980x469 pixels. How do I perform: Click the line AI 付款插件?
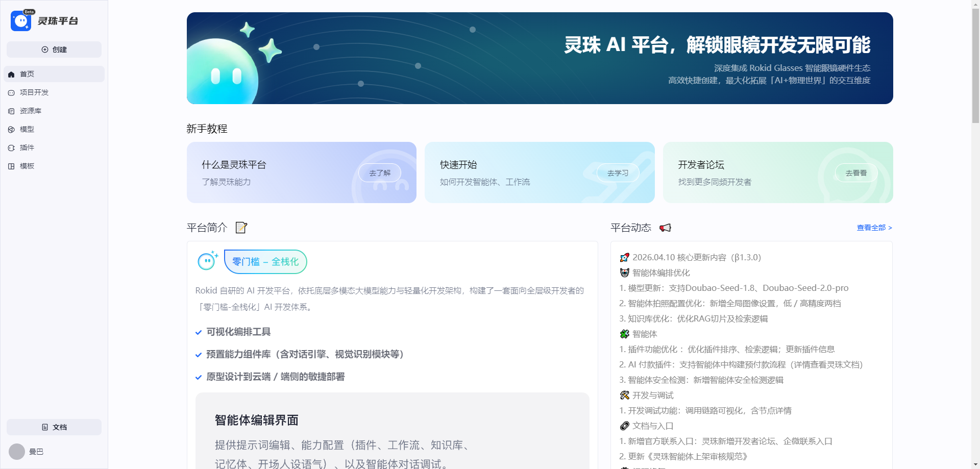[x=741, y=364]
